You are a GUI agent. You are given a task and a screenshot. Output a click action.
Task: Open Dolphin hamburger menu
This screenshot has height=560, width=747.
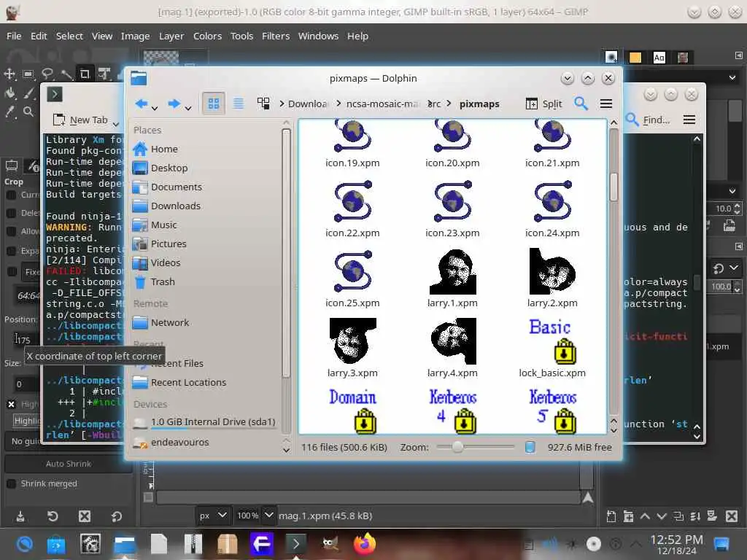[x=606, y=104]
